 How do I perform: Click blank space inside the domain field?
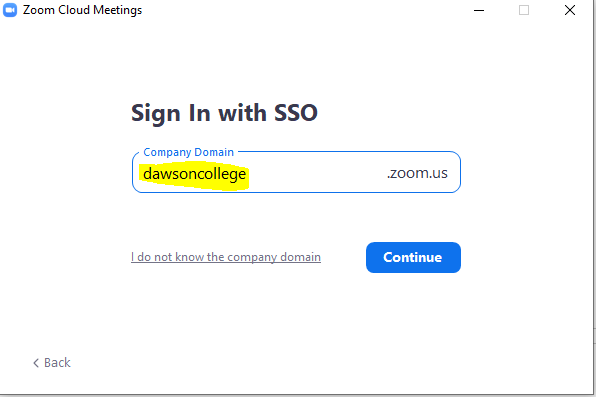(x=315, y=174)
